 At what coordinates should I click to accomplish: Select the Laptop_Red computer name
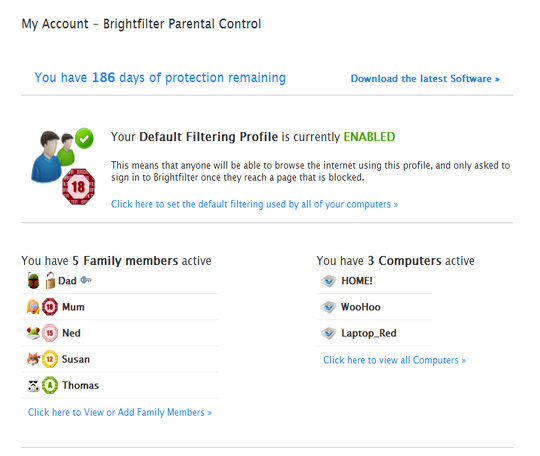[x=369, y=333]
